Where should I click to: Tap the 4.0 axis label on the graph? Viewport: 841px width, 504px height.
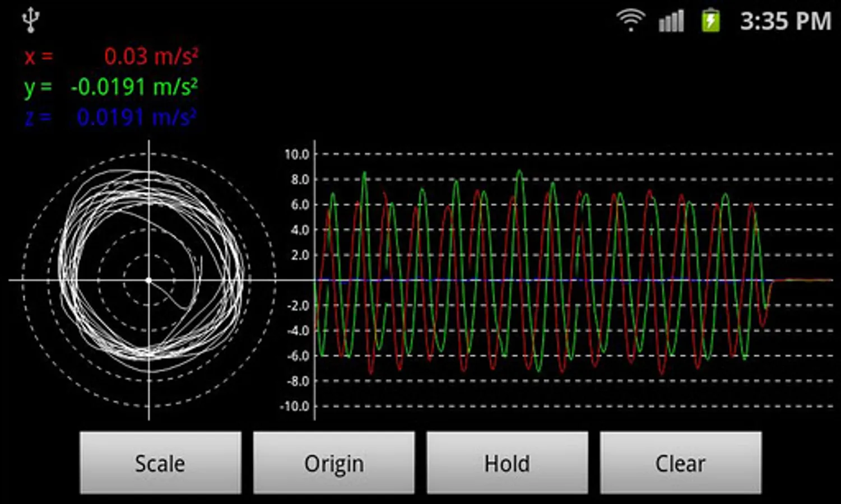pyautogui.click(x=300, y=230)
